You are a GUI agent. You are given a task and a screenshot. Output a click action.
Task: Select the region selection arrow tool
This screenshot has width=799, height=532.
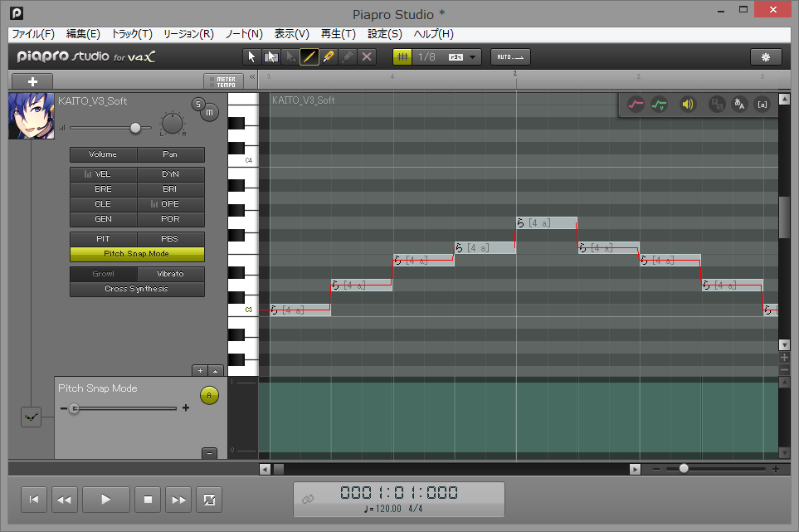(x=270, y=56)
